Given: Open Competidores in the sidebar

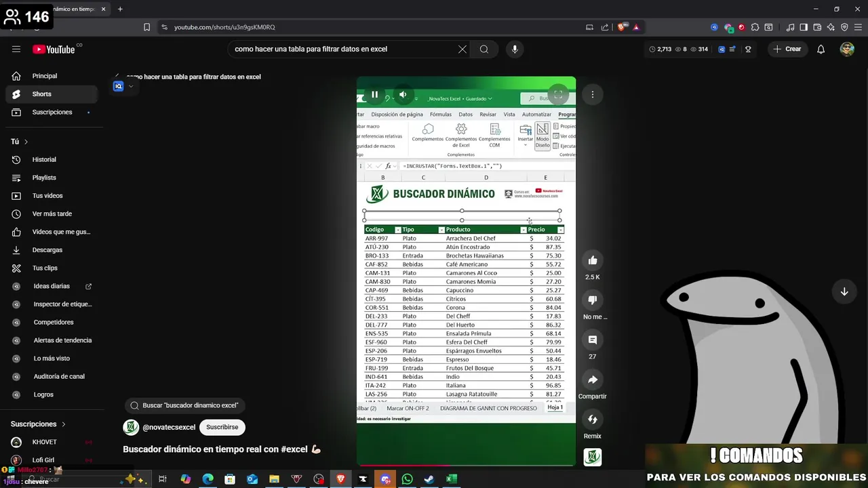Looking at the screenshot, I should point(52,322).
